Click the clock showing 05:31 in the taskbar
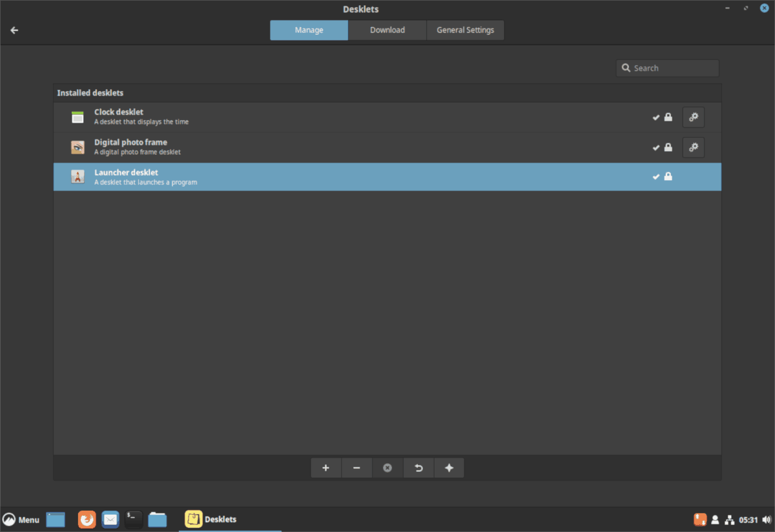The image size is (775, 532). pos(747,519)
